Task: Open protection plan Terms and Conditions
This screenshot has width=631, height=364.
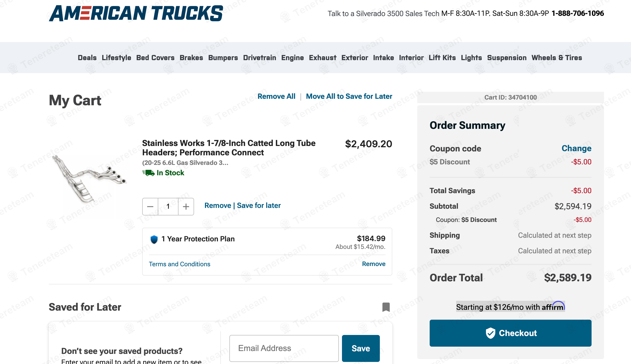Action: coord(180,264)
